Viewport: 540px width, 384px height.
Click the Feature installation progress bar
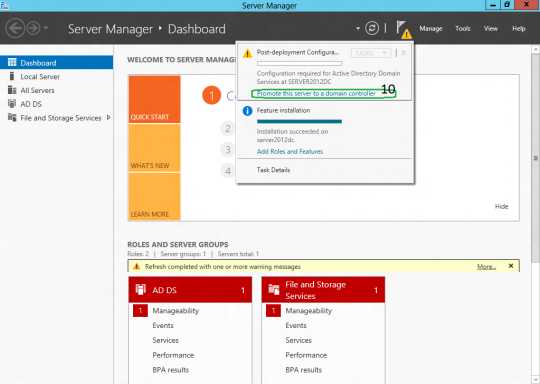pos(299,121)
